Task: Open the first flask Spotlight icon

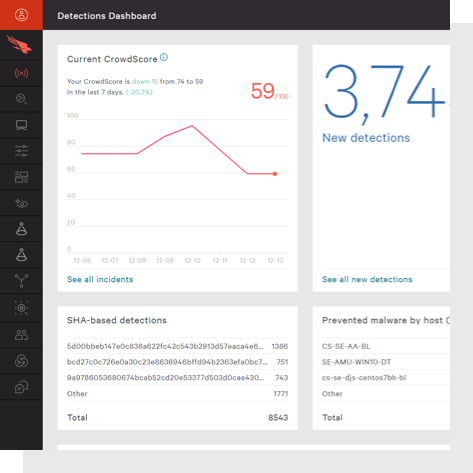Action: 21,229
